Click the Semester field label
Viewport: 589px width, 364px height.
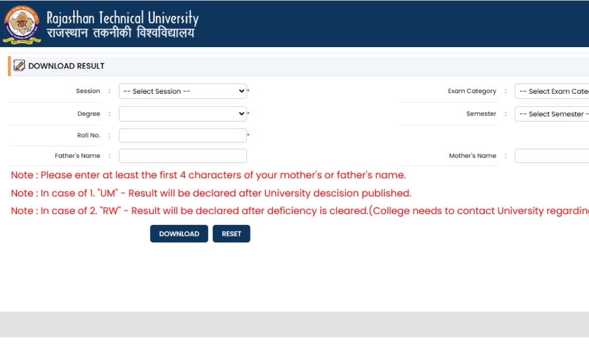481,113
